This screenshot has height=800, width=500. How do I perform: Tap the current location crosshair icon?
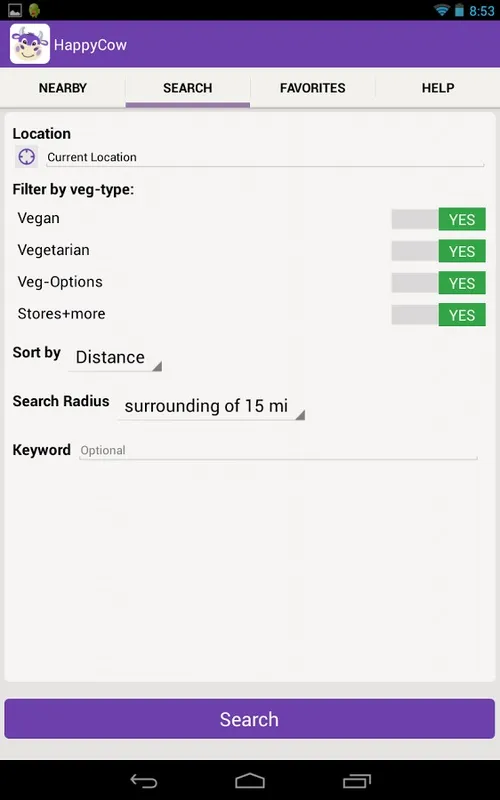[x=27, y=157]
